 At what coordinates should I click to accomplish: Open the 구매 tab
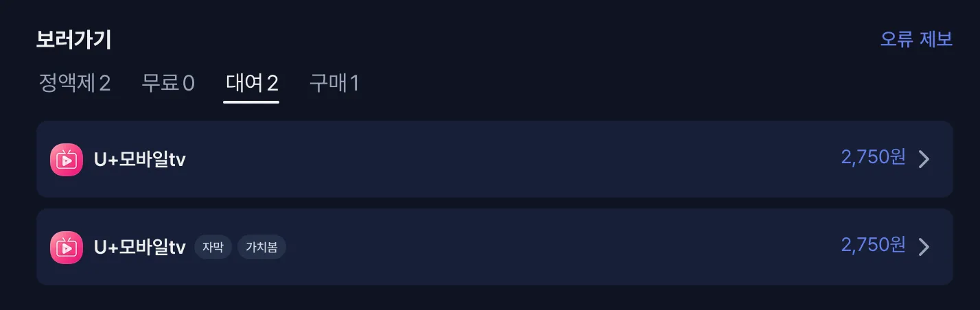(x=334, y=84)
